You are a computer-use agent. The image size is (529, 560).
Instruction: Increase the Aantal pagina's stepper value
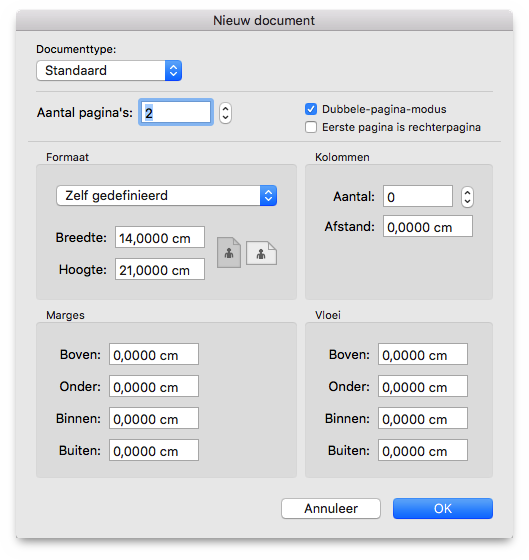225,109
